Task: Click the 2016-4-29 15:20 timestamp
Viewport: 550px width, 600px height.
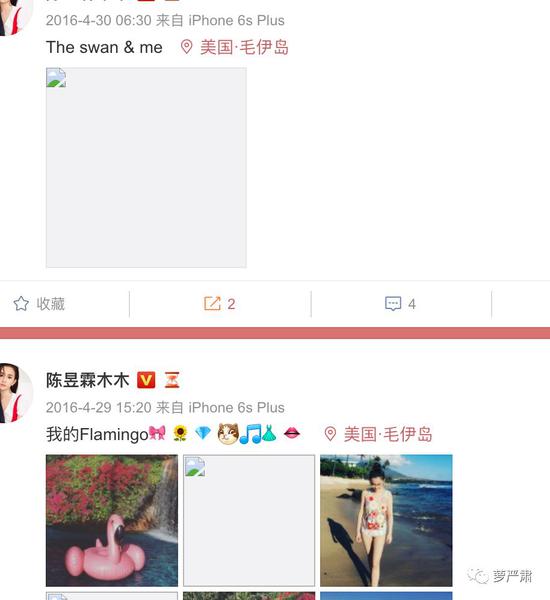Action: pos(98,408)
